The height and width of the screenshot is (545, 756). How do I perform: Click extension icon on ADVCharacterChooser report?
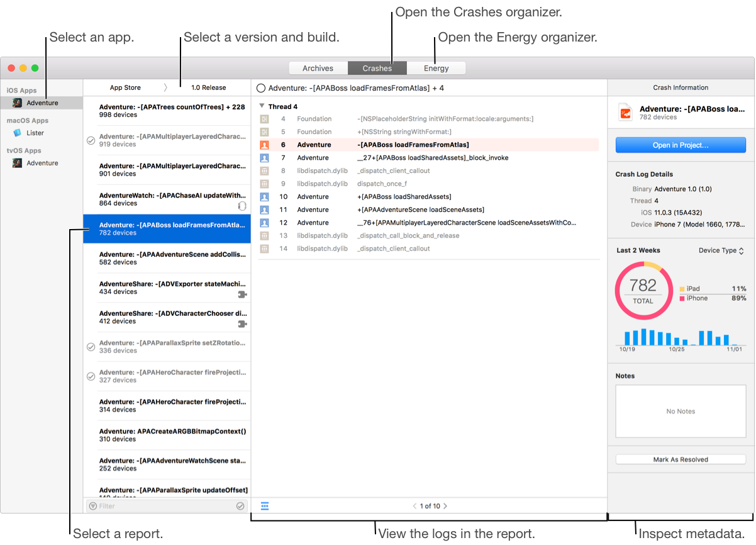[x=242, y=324]
